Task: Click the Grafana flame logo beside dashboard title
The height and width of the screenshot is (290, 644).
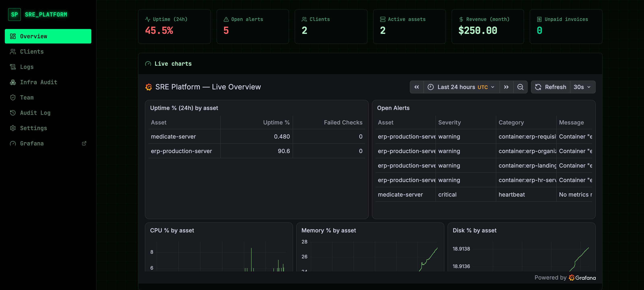Action: [x=149, y=87]
